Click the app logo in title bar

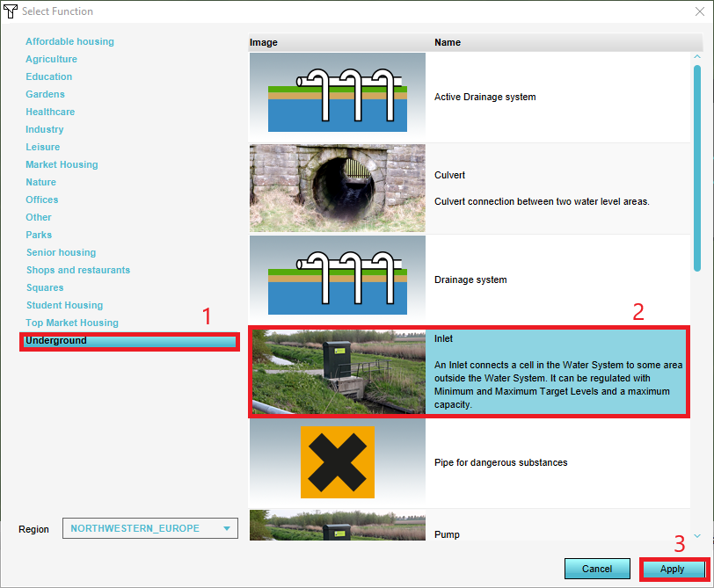pyautogui.click(x=11, y=11)
